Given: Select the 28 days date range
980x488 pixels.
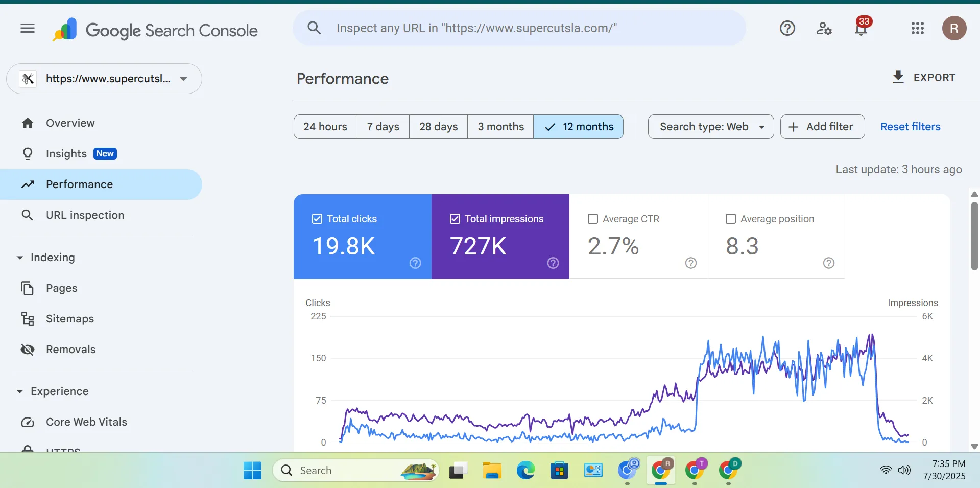Looking at the screenshot, I should 438,127.
